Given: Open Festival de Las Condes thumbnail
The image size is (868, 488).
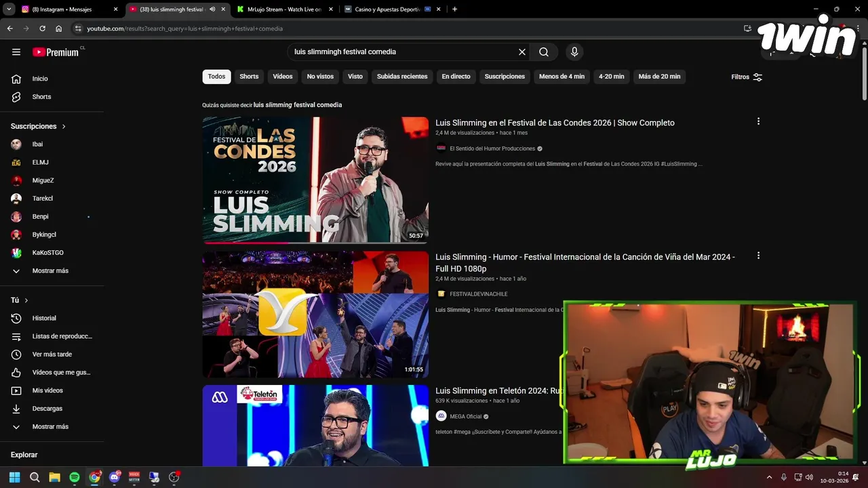Looking at the screenshot, I should 315,180.
